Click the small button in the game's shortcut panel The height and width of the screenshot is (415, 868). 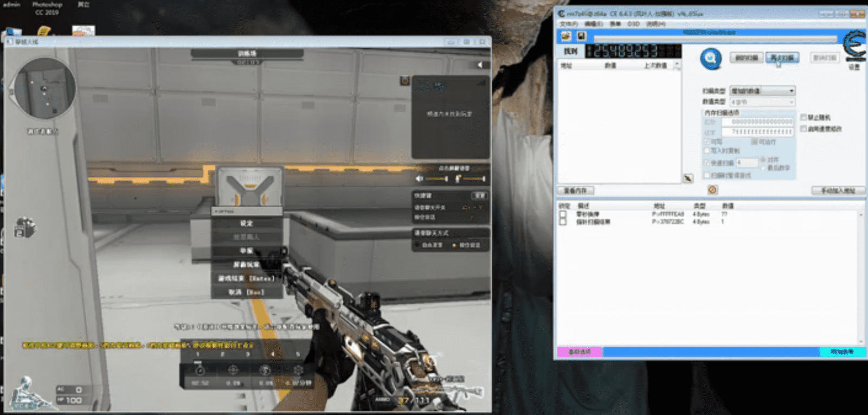(480, 195)
